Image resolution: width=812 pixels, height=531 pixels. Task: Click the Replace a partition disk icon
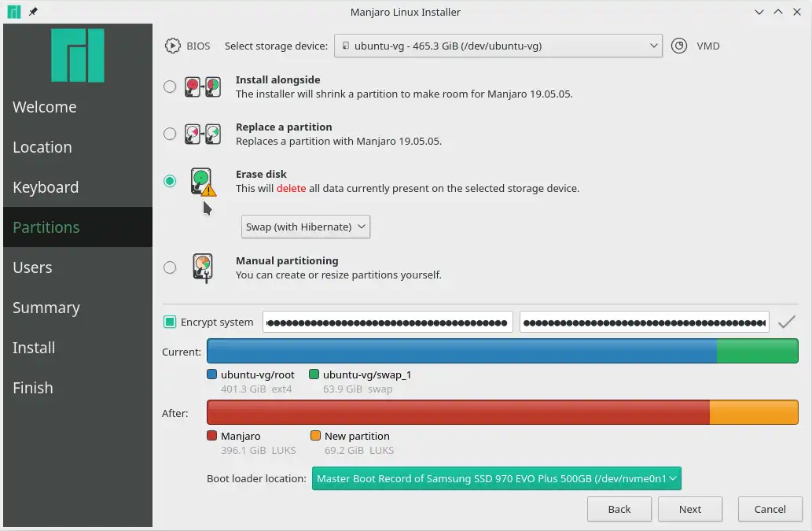203,135
